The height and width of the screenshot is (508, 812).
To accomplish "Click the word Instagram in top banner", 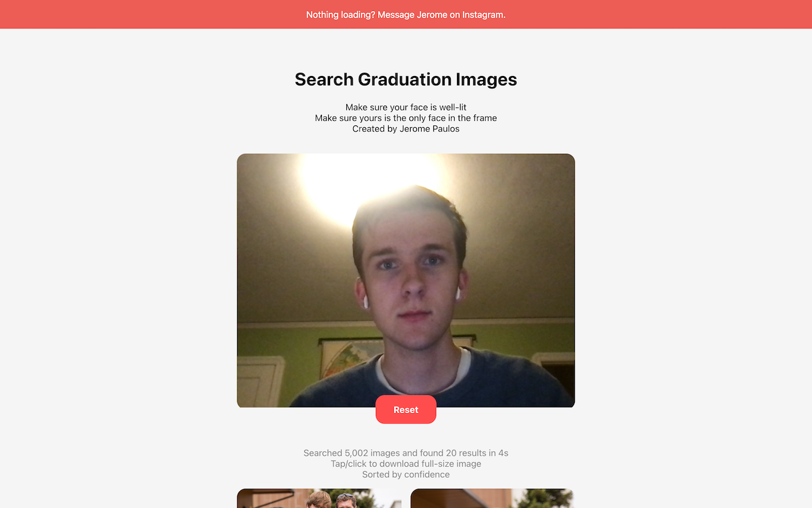I will pos(483,15).
